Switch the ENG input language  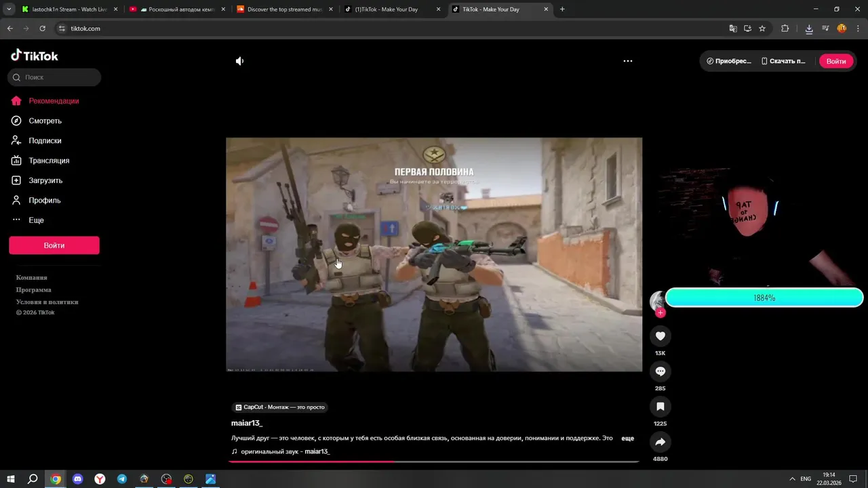point(806,479)
